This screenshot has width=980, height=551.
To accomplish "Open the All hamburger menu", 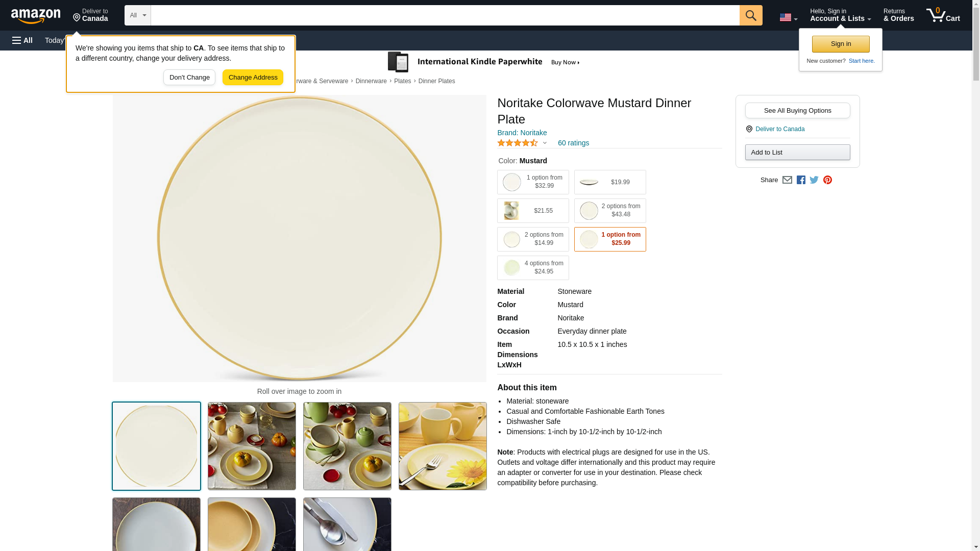I will [x=22, y=40].
